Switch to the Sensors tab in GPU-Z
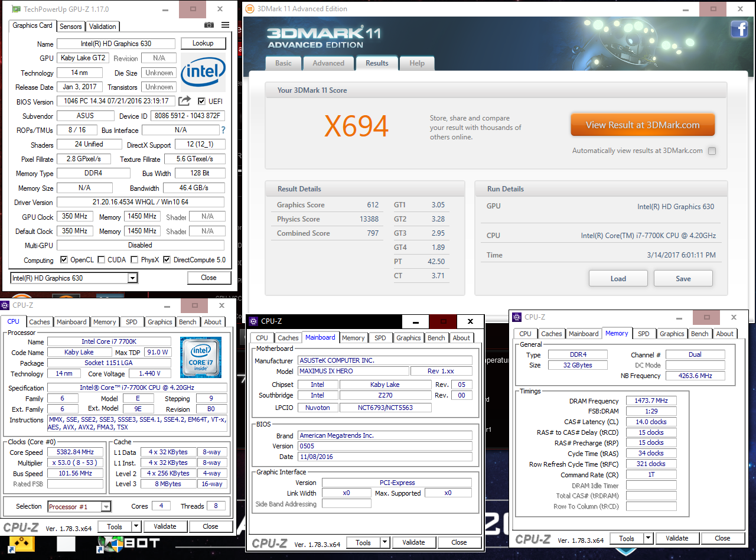Image resolution: width=756 pixels, height=560 pixels. pos(70,26)
